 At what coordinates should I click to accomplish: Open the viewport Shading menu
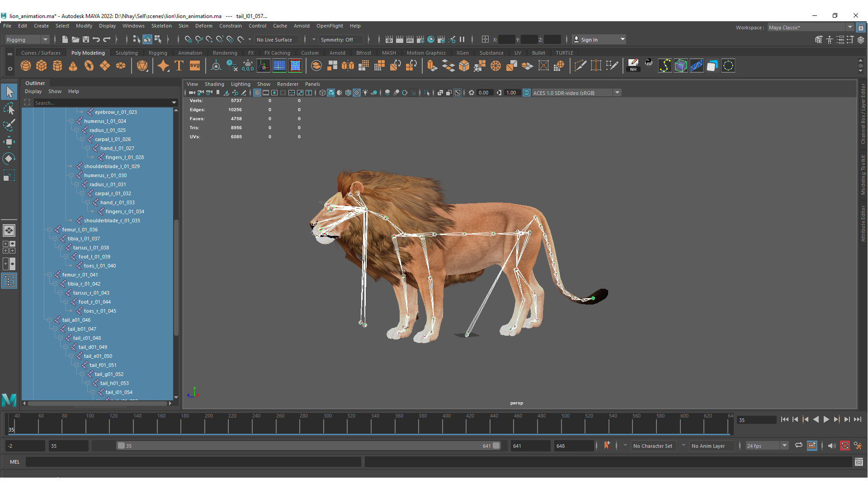click(214, 84)
